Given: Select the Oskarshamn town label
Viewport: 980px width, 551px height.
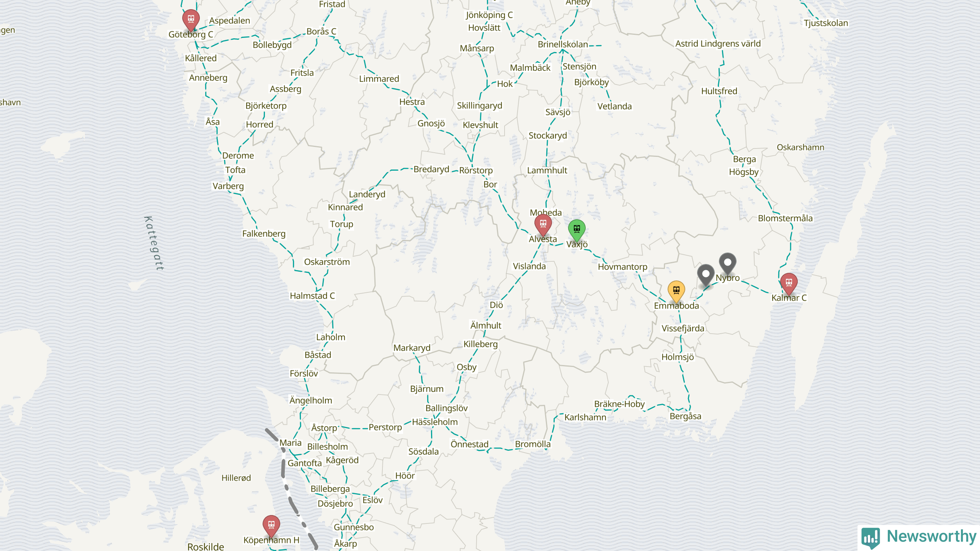Looking at the screenshot, I should [800, 147].
